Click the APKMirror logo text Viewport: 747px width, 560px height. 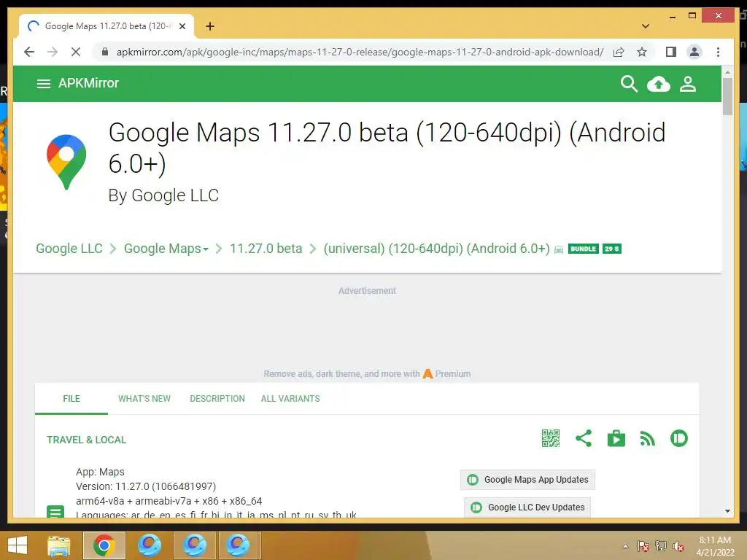coord(88,83)
